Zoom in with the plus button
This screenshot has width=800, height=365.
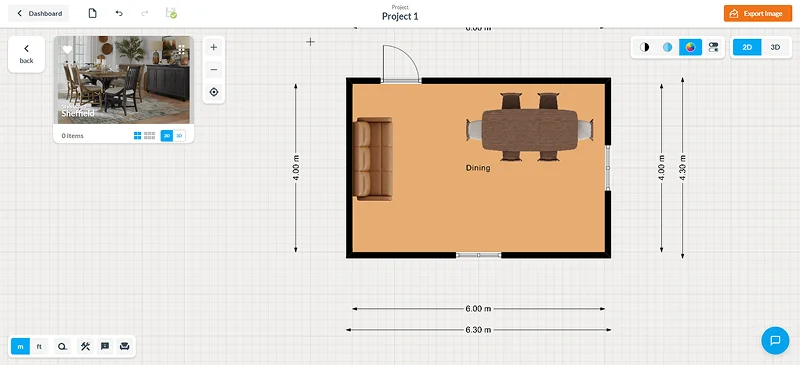point(214,47)
